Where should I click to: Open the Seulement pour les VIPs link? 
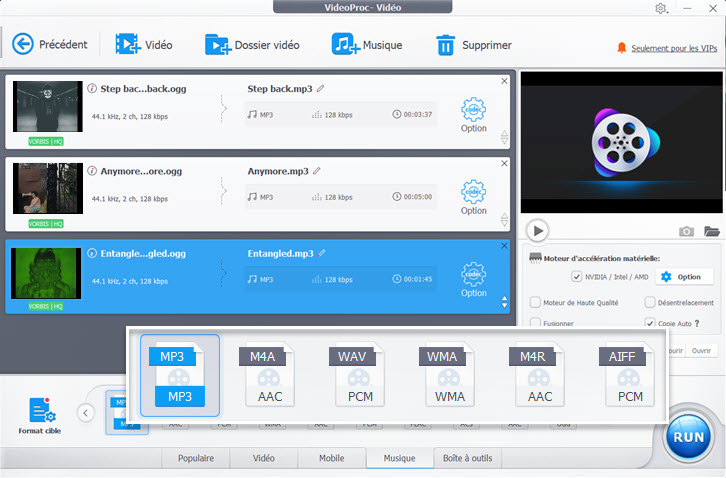coord(674,48)
